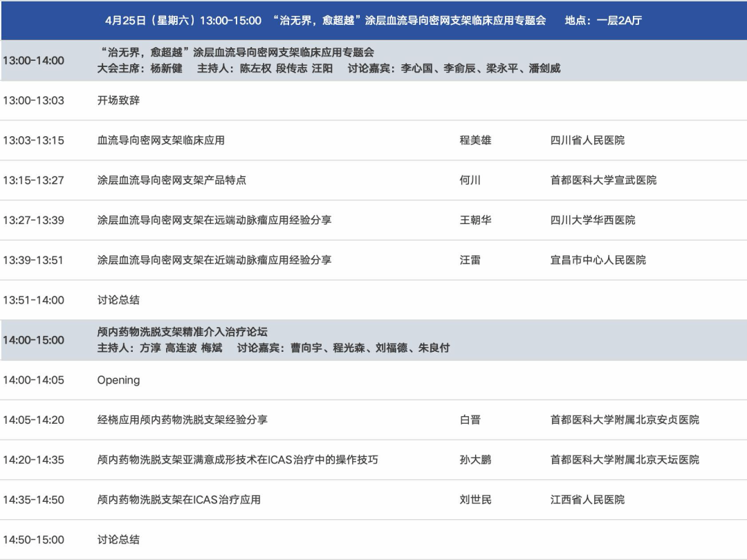Screen dimensions: 747x560
Task: Click hospital 四川大学华西医院
Action: [593, 221]
